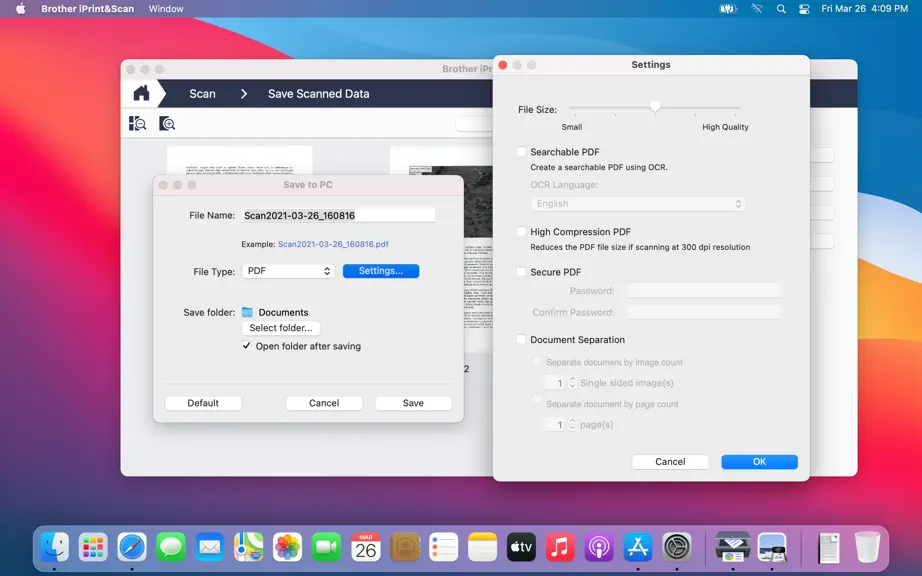
Task: Click the Scan breadcrumb step
Action: pyautogui.click(x=202, y=93)
